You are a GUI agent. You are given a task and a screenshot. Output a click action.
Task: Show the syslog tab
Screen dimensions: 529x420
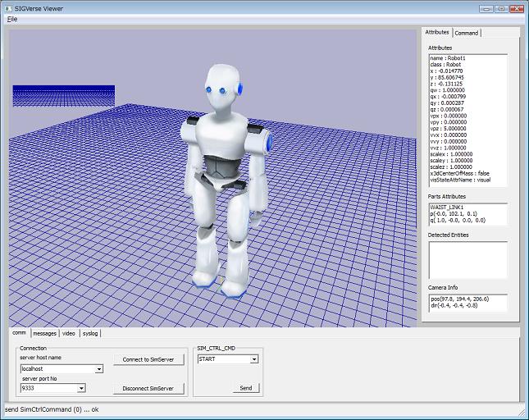(x=90, y=333)
